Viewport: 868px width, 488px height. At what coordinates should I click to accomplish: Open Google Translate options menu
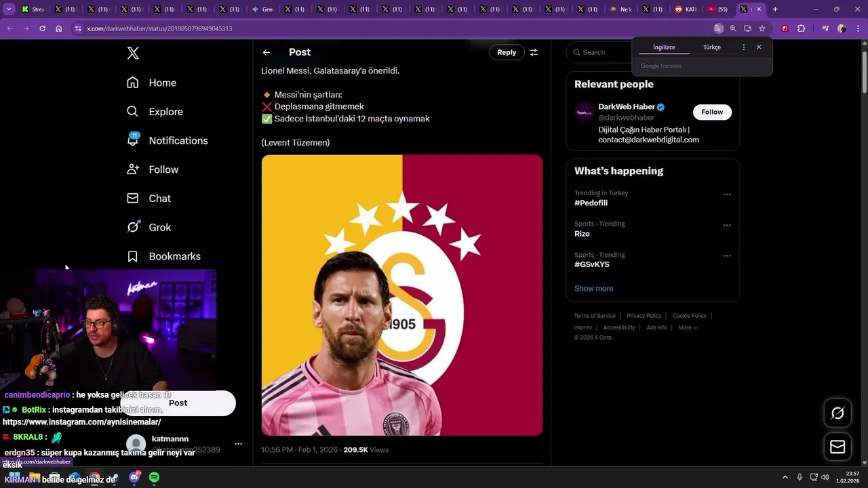744,47
